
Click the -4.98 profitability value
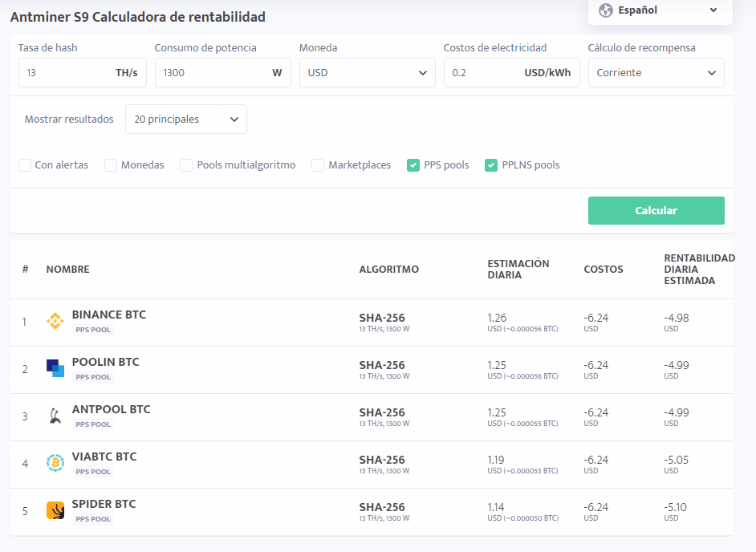coord(677,318)
